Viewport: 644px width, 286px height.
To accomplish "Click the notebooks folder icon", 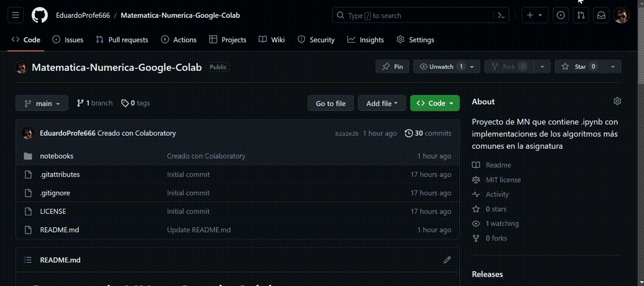I will point(28,156).
